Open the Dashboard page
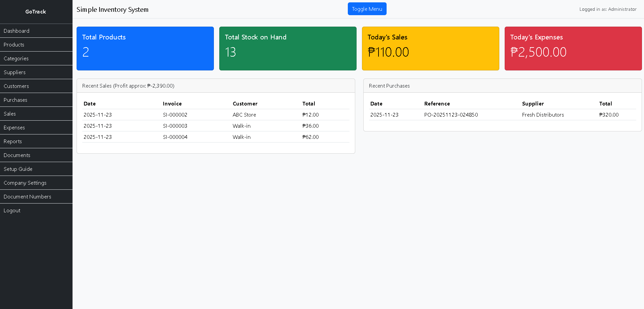The width and height of the screenshot is (644, 309). 16,31
